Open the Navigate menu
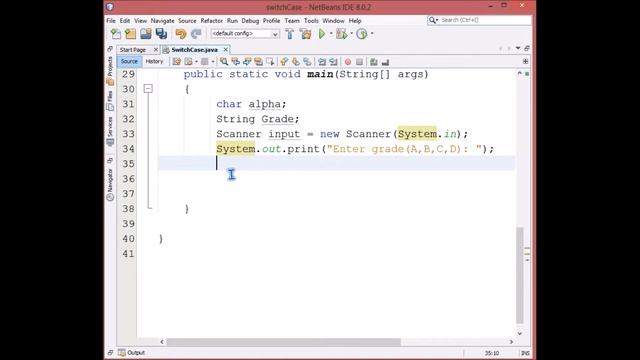 click(162, 20)
